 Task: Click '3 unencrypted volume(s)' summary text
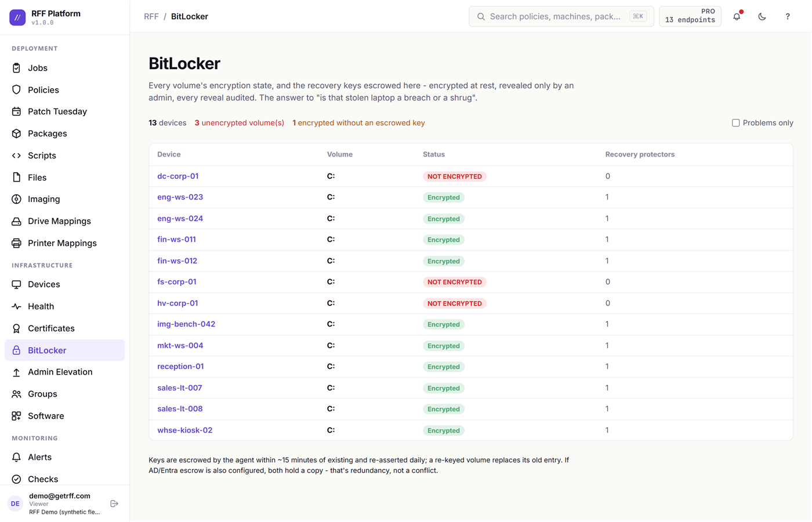[239, 123]
